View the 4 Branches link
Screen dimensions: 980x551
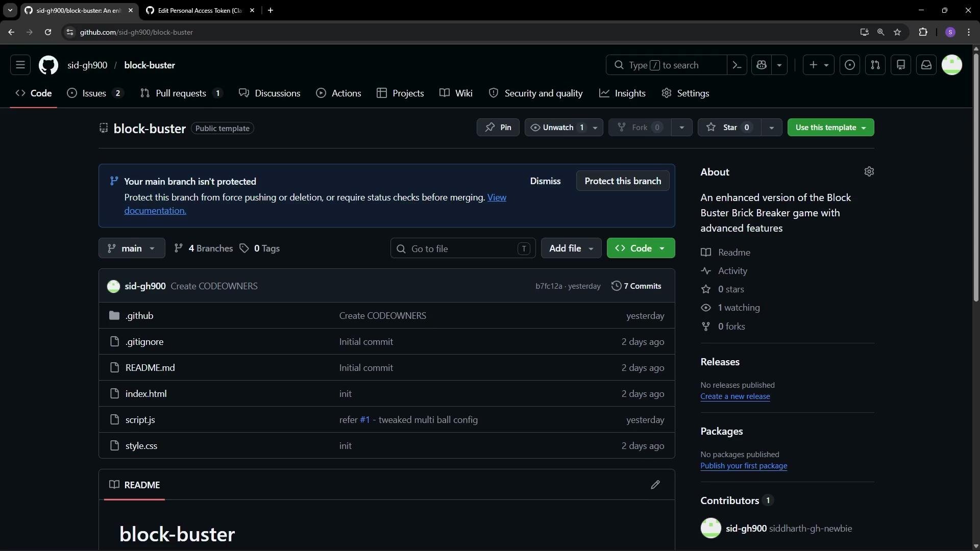coord(204,248)
